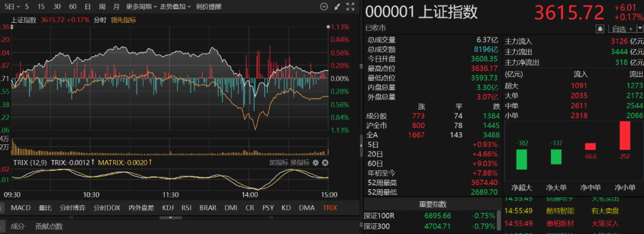Click 加指标 to add indicator
Image resolution: width=644 pixels, height=234 pixels.
pos(279,162)
